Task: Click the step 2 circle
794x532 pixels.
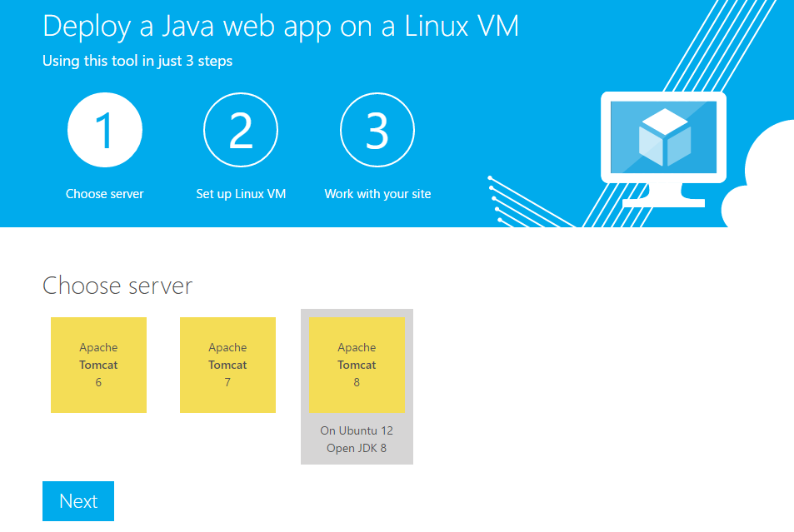Action: (241, 130)
